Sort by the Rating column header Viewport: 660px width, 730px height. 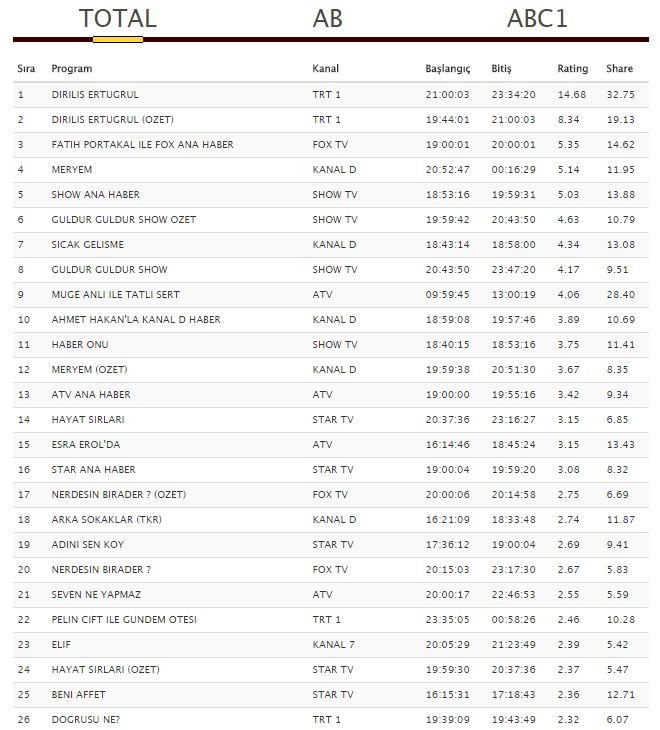pyautogui.click(x=572, y=69)
